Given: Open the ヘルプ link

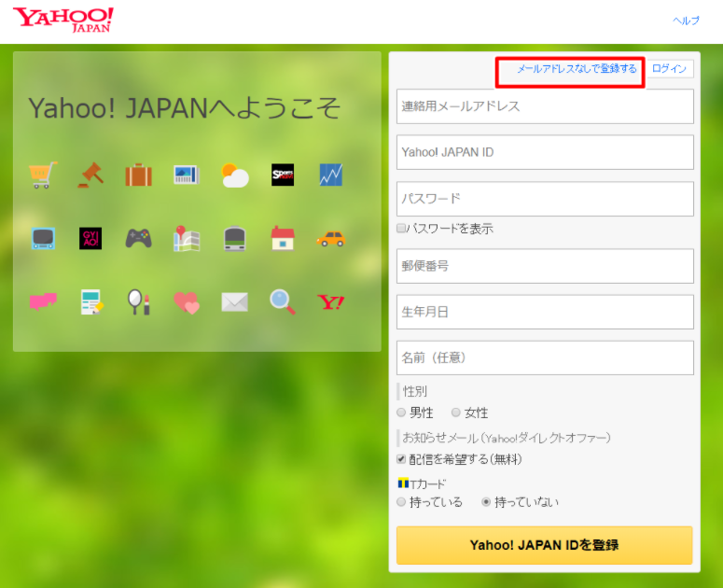Looking at the screenshot, I should [x=686, y=21].
